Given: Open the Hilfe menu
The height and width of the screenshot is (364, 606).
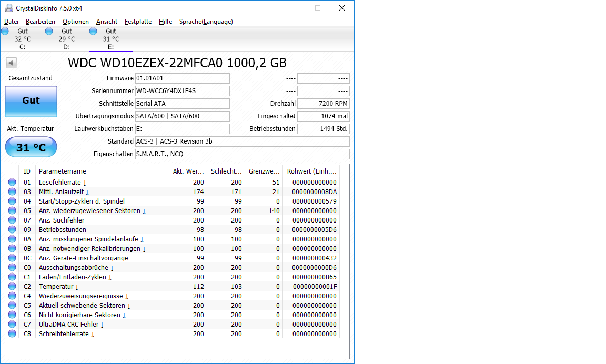Looking at the screenshot, I should click(x=165, y=22).
